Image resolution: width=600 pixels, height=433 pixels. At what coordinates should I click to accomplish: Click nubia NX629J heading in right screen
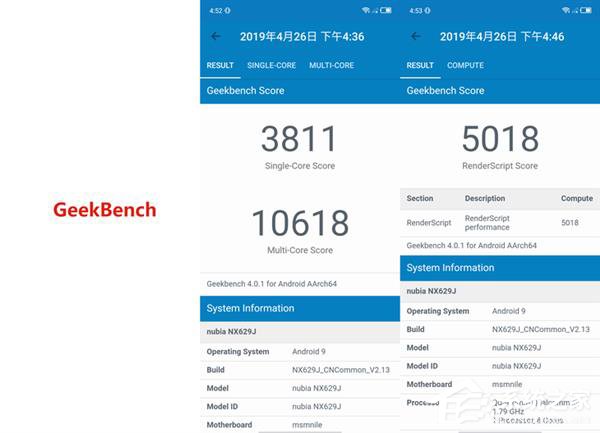point(431,291)
